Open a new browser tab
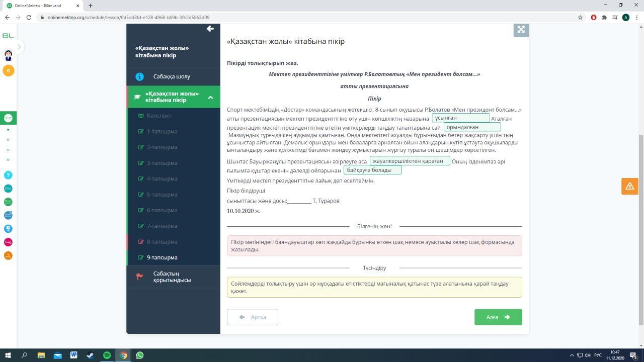 coord(90,6)
